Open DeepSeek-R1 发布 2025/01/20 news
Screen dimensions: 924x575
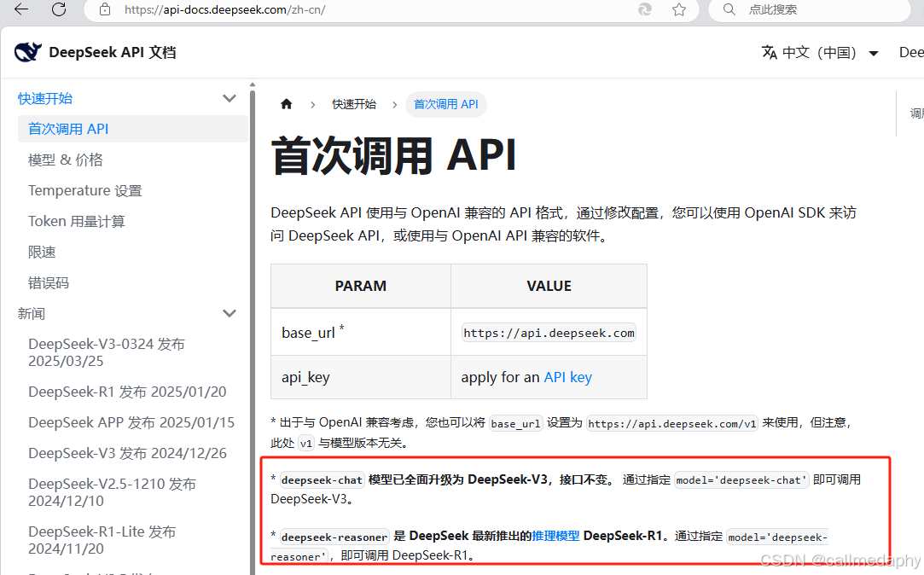[x=127, y=392]
